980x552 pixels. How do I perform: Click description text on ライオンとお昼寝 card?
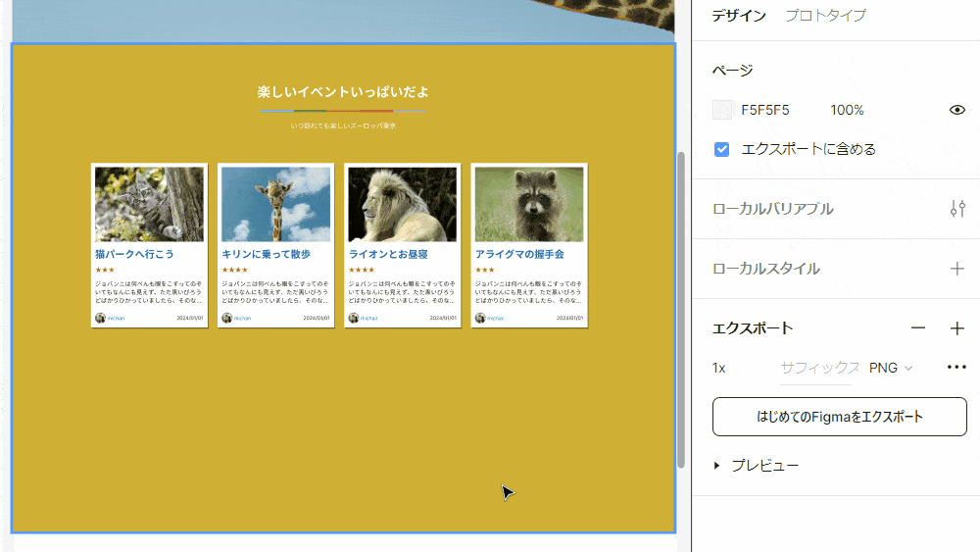pos(402,292)
